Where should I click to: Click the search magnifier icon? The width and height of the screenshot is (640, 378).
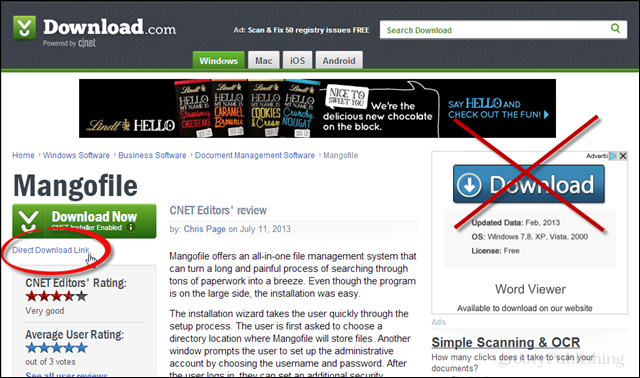(615, 28)
